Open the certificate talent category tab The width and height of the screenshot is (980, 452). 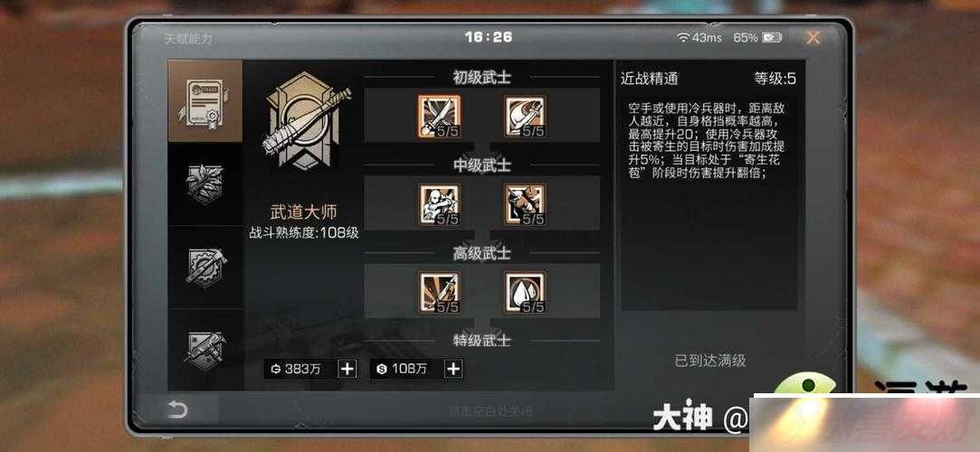click(x=205, y=101)
